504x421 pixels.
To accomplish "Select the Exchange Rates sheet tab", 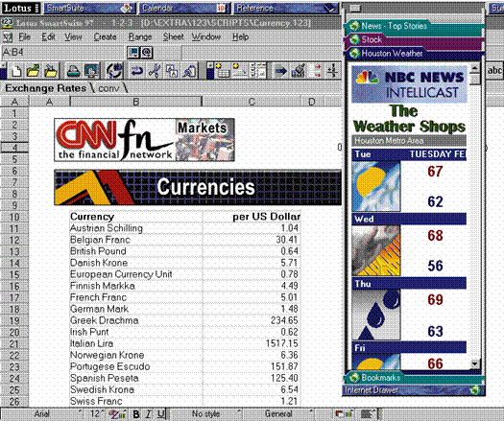I will [x=46, y=88].
